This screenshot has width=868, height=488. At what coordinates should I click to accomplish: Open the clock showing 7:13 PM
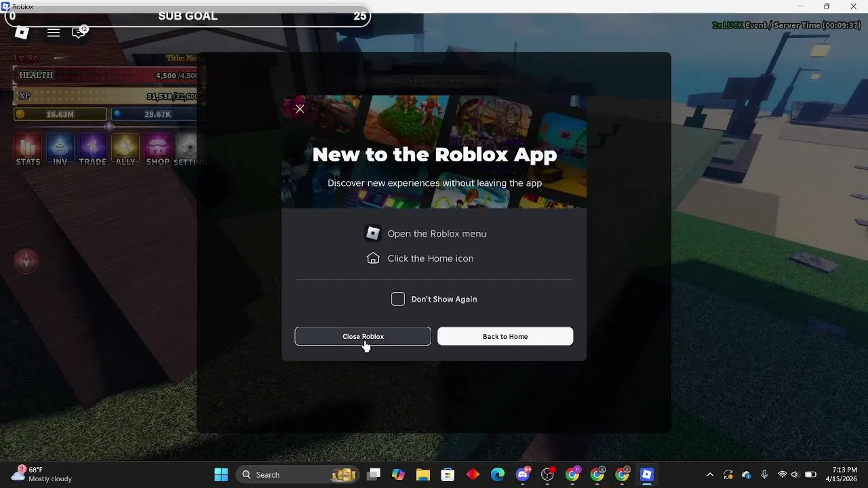coord(841,474)
